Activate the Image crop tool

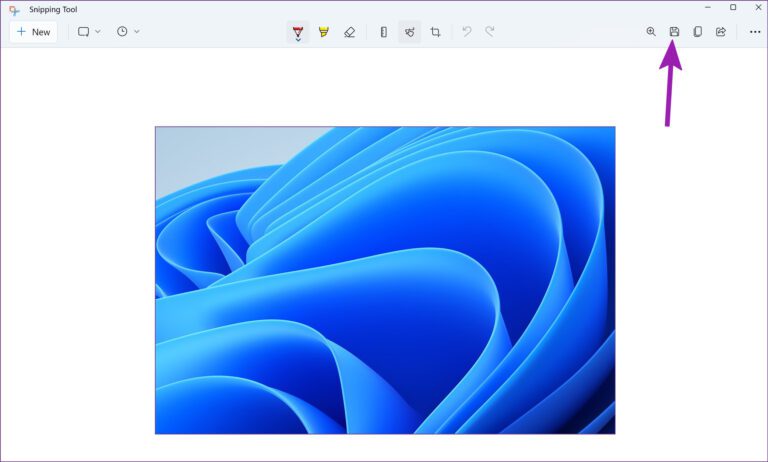point(435,32)
